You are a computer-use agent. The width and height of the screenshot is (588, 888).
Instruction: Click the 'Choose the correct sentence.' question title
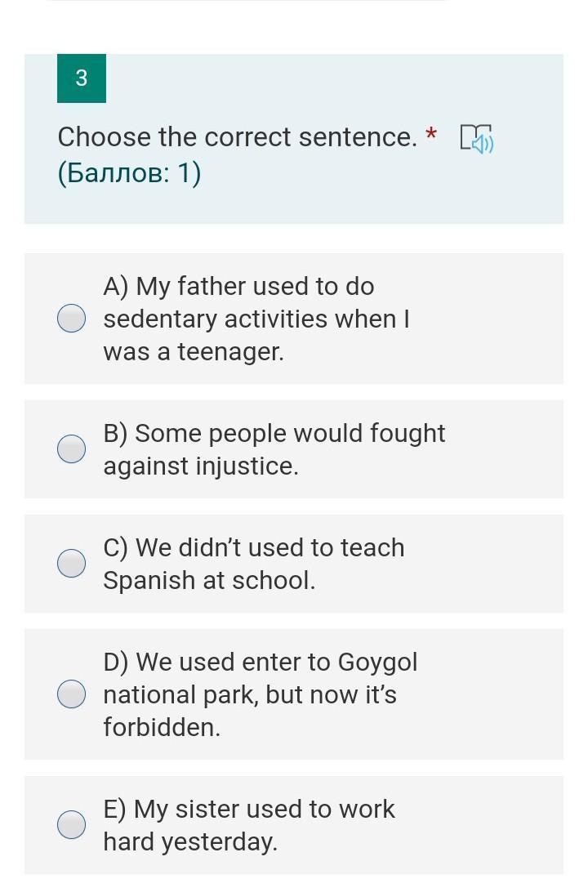point(237,137)
